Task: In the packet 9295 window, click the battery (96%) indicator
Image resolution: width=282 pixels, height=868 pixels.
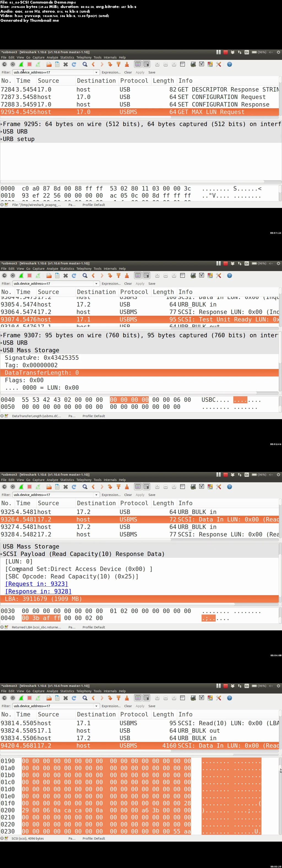Action: click(x=259, y=52)
